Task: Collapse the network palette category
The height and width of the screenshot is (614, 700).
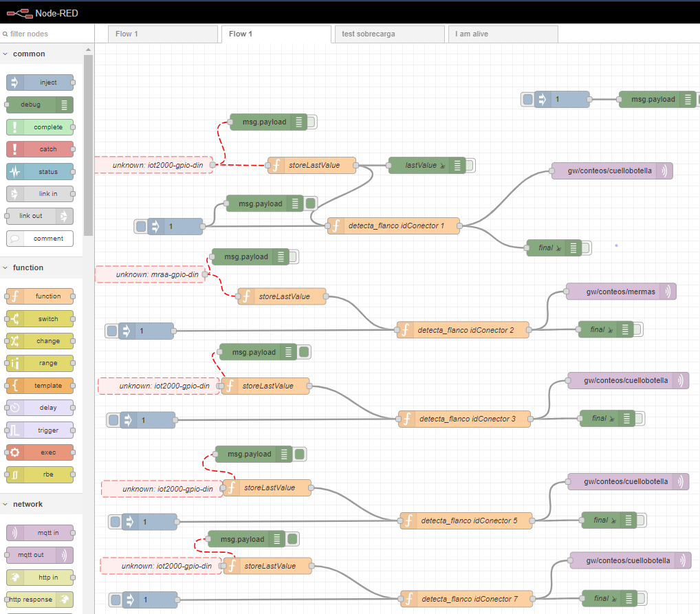Action: tap(28, 504)
